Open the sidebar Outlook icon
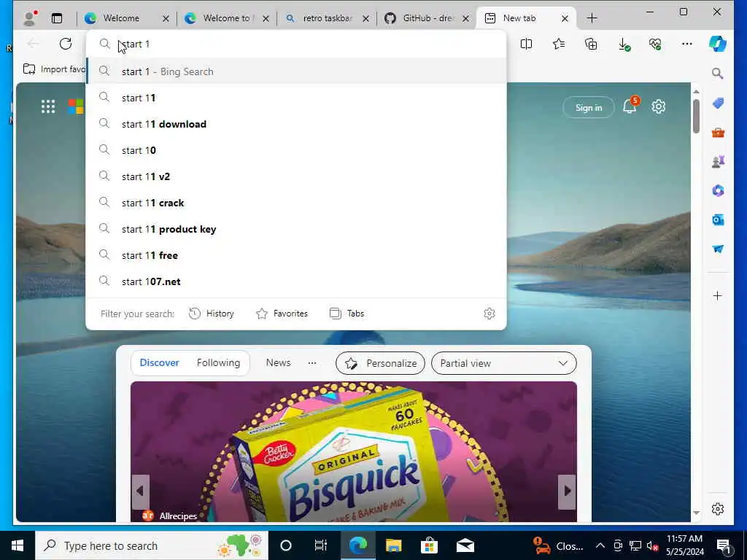The image size is (747, 560). pyautogui.click(x=718, y=220)
